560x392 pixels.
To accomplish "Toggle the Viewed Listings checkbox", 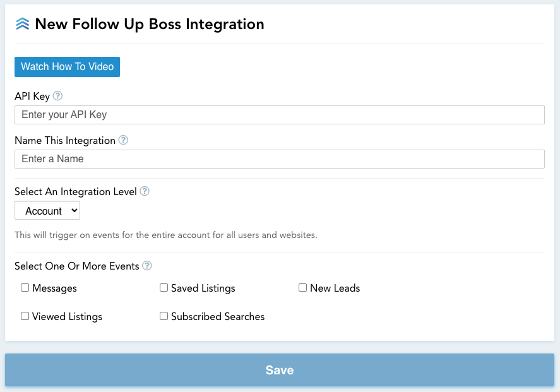I will coord(25,316).
